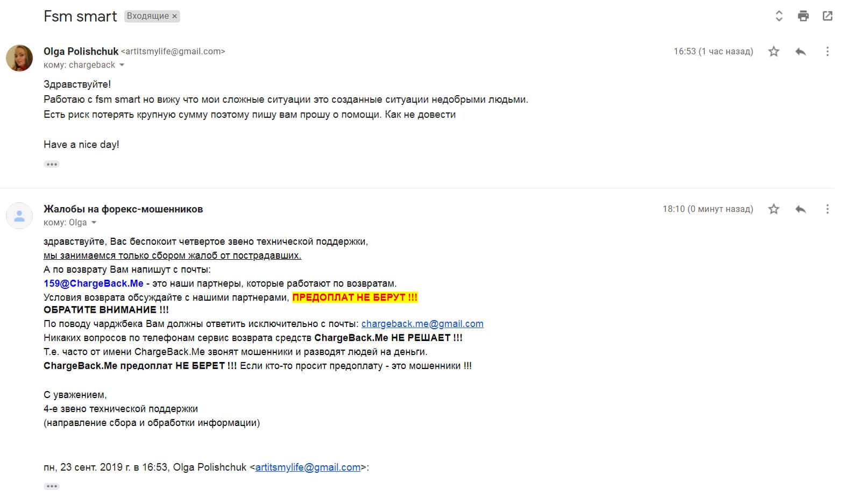Open more options for Olga's message

point(827,52)
